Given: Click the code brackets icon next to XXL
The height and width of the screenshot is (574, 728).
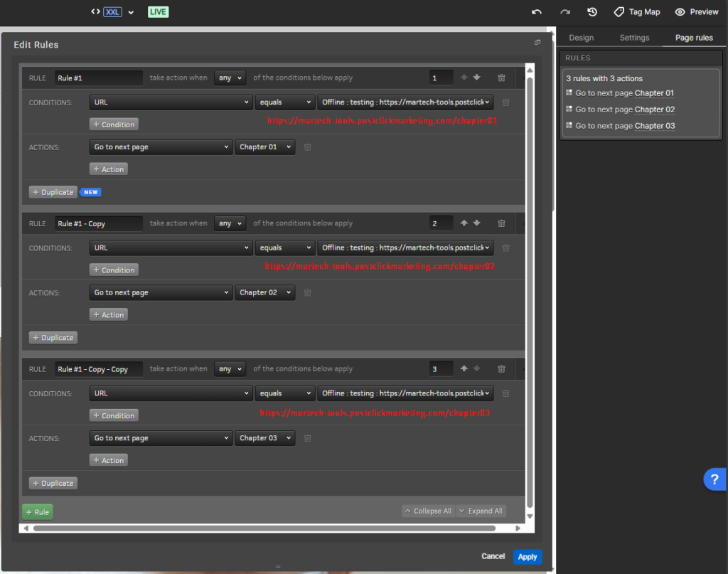Looking at the screenshot, I should click(x=95, y=11).
